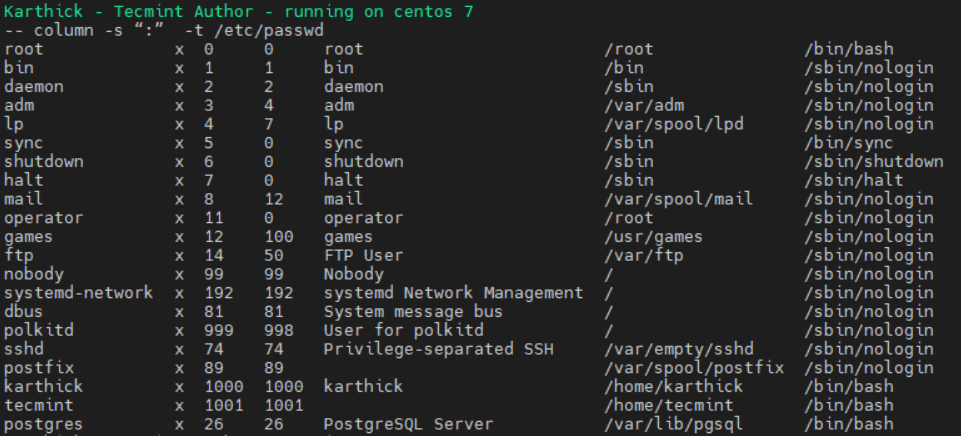Click the /home/tecmint home directory
The width and height of the screenshot is (961, 436).
668,405
